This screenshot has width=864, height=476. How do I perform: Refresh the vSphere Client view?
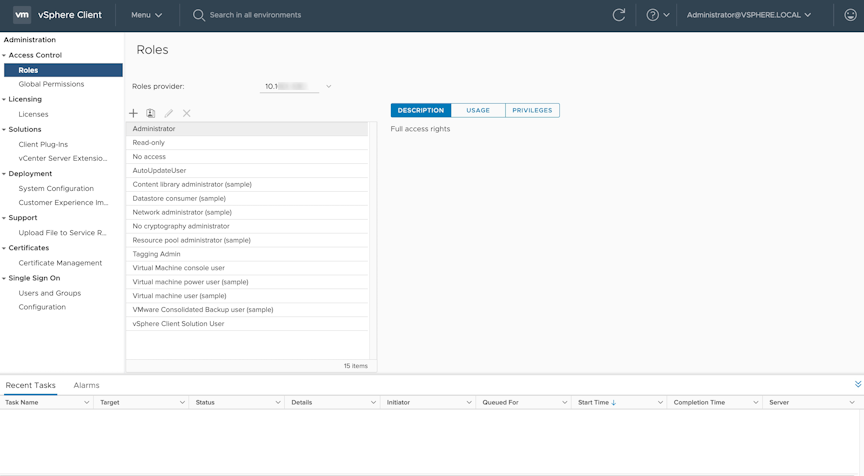click(619, 15)
